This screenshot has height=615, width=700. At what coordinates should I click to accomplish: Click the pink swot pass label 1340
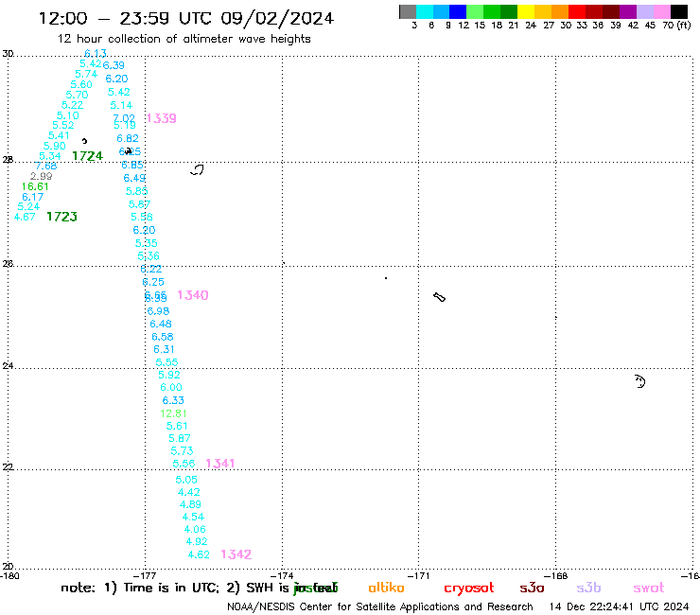click(x=193, y=295)
